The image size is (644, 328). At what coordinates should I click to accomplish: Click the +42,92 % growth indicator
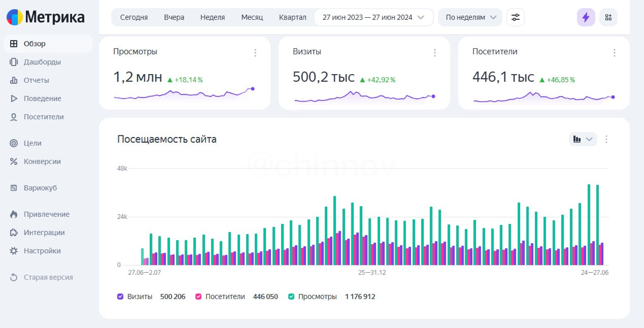377,80
